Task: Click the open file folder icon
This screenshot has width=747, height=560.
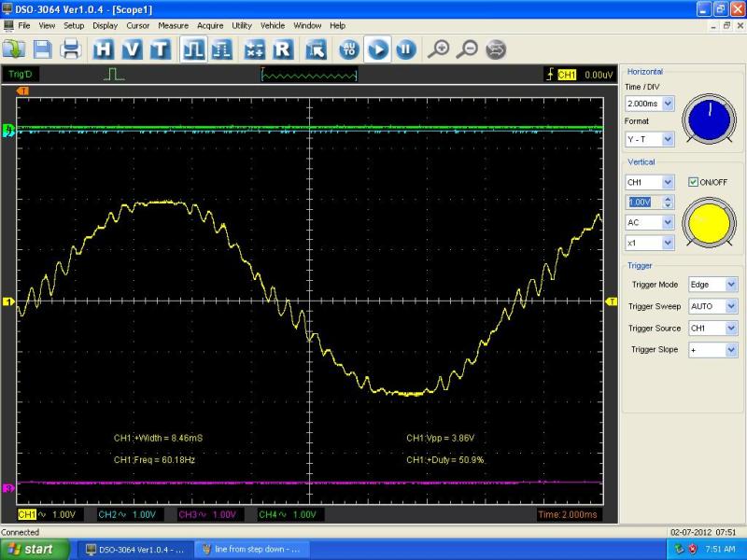Action: point(14,49)
